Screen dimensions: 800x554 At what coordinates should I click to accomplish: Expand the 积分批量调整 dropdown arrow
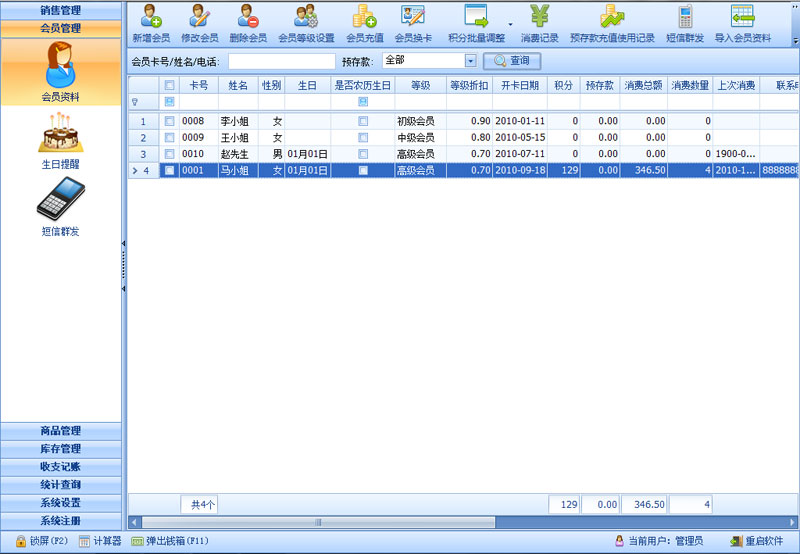(x=510, y=24)
